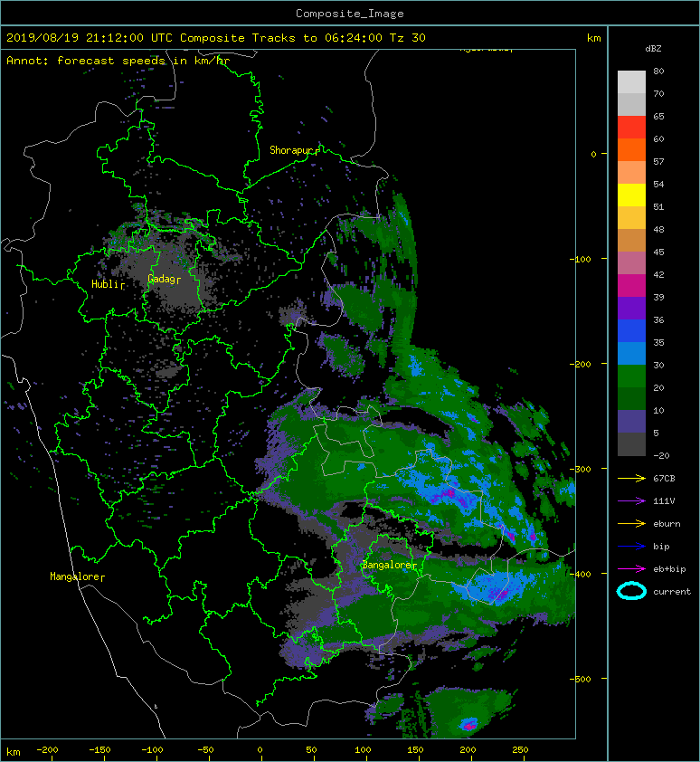Screen dimensions: 700x762
Task: Click the dark gray -20 to 5 band
Action: 631,443
